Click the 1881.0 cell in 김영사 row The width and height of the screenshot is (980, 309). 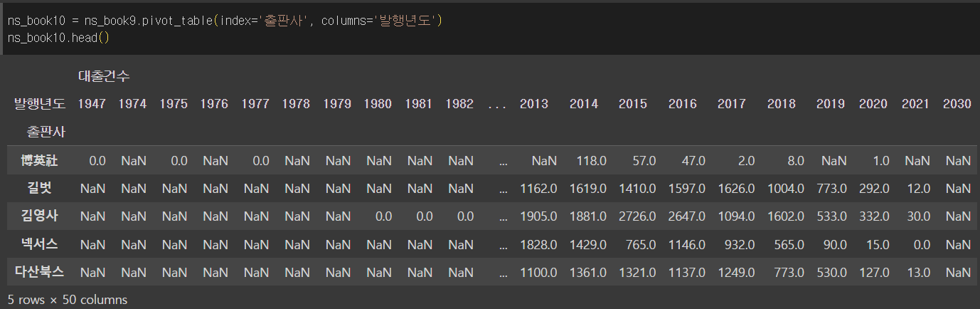pyautogui.click(x=588, y=216)
